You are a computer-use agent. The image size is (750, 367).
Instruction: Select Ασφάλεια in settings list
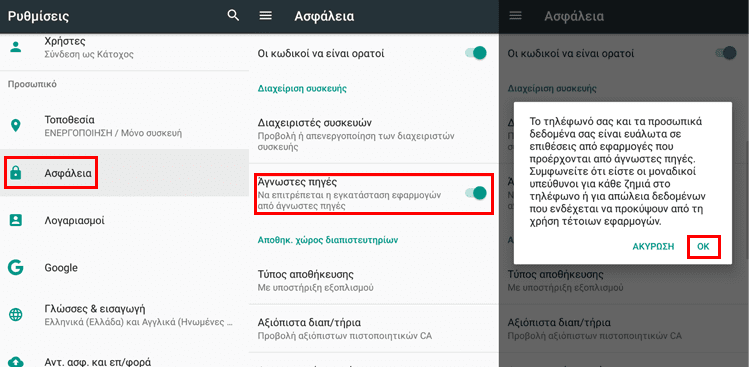[x=124, y=173]
